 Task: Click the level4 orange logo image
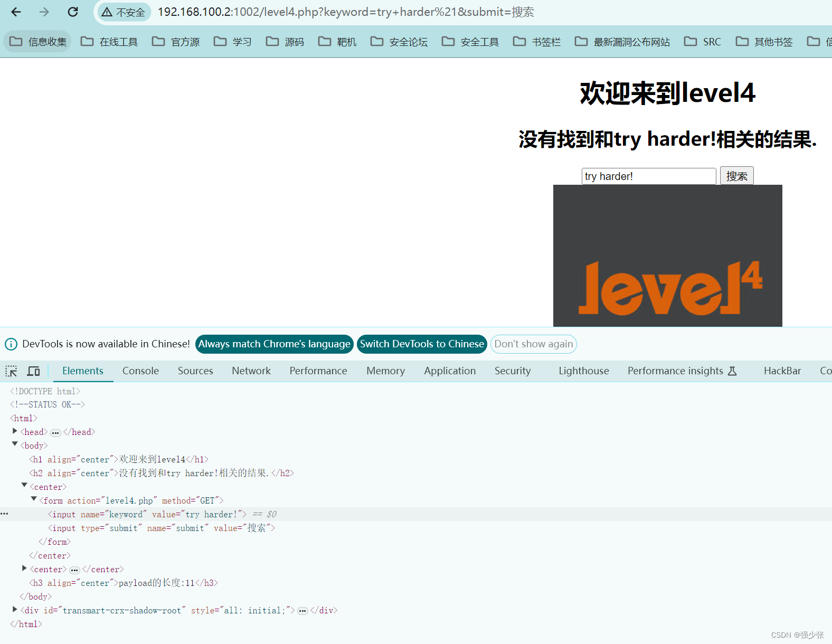pos(668,255)
